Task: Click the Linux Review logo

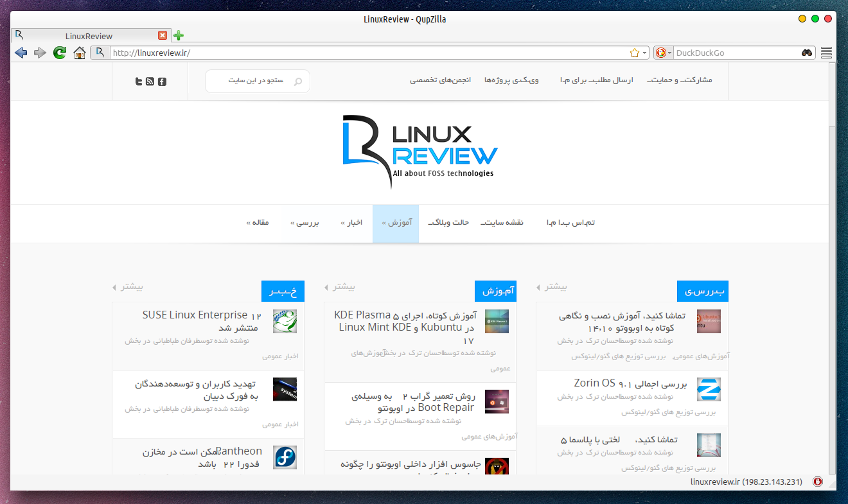Action: click(x=420, y=152)
